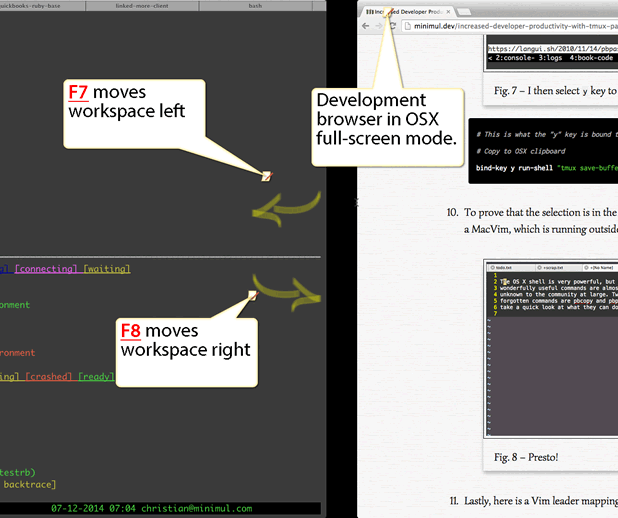The image size is (618, 518).
Task: Click the MacVim screenshot in Fig. 8
Action: pos(552,349)
